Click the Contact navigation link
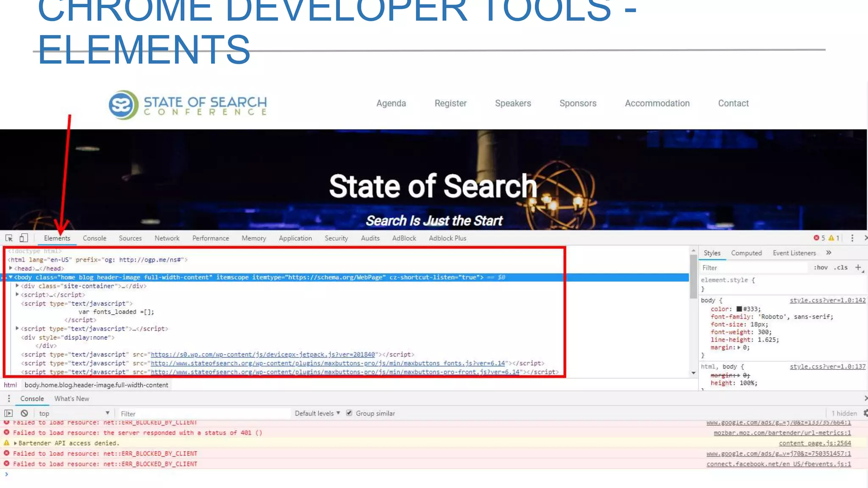The width and height of the screenshot is (868, 488). (733, 103)
